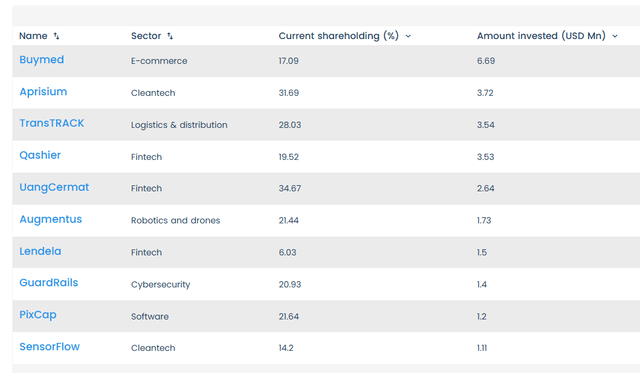Click the Current shareholding (%) header text
640x373 pixels.
coord(339,36)
